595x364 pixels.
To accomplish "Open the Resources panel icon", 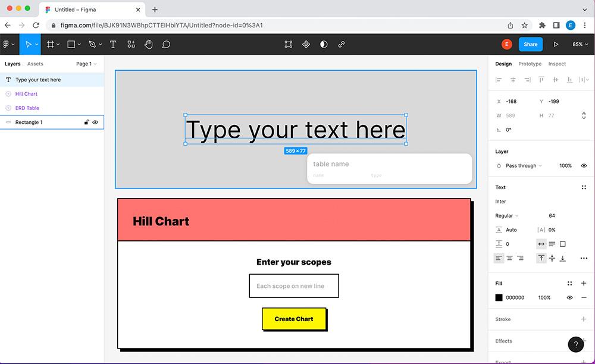I will click(131, 44).
